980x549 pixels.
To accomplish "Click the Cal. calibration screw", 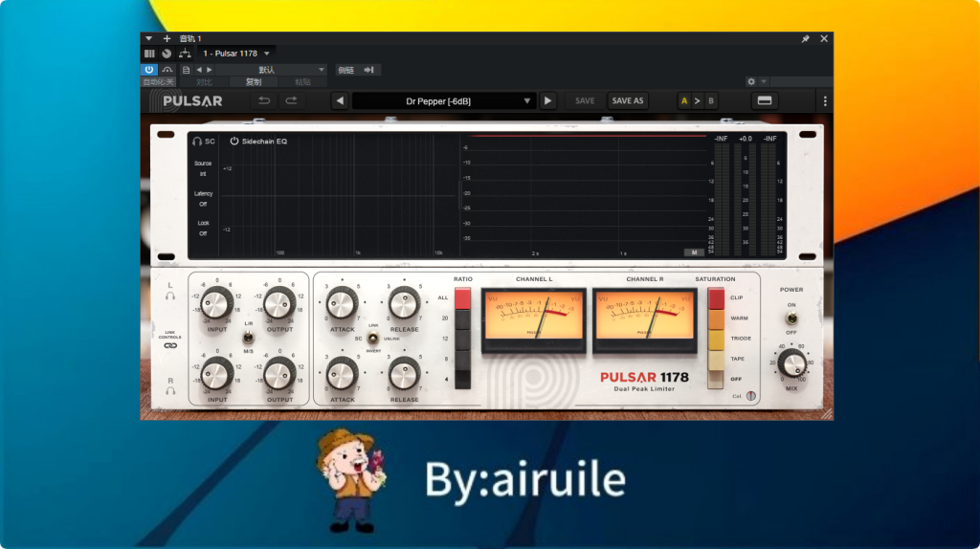I will [750, 395].
